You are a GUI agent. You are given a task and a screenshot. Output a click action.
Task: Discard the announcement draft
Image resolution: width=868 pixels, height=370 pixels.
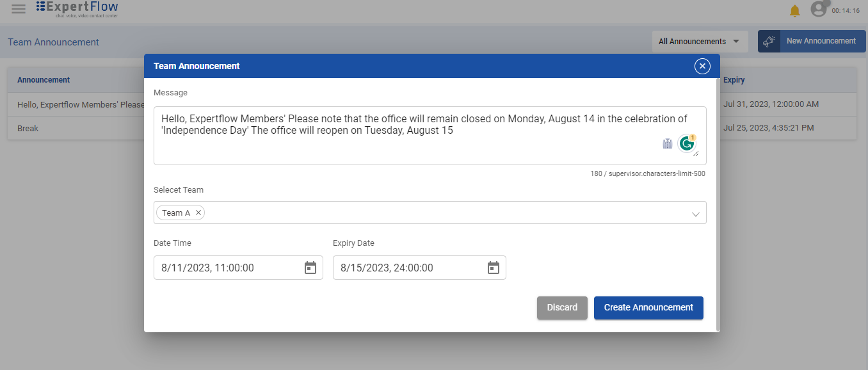562,307
